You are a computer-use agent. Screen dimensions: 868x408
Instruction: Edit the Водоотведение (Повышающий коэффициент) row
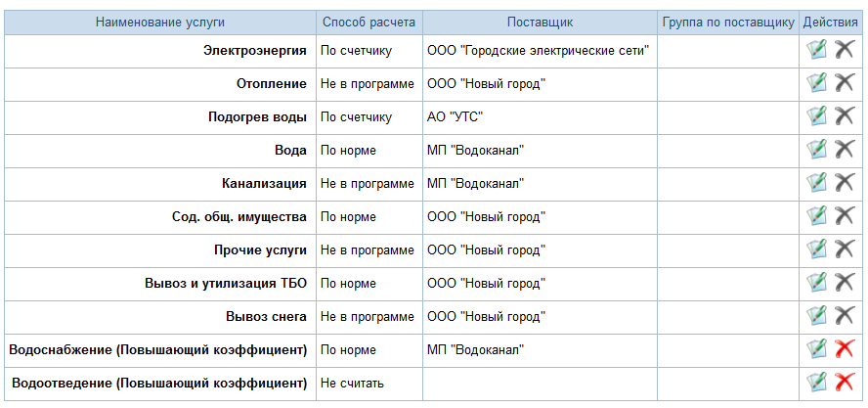[816, 383]
